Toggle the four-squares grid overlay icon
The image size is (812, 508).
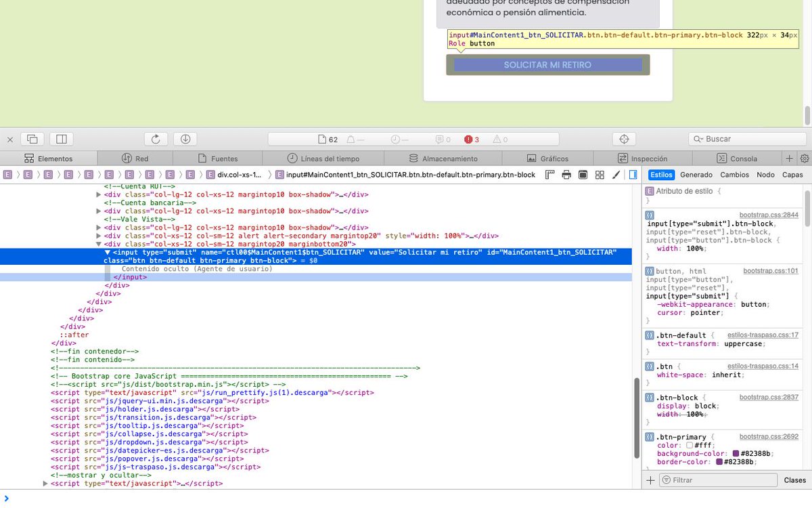point(600,175)
